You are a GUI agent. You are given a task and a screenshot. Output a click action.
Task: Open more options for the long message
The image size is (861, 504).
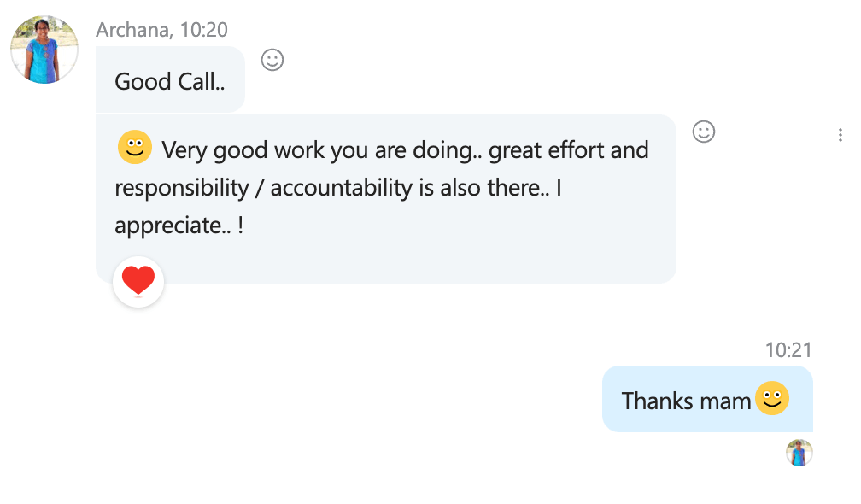(x=840, y=135)
